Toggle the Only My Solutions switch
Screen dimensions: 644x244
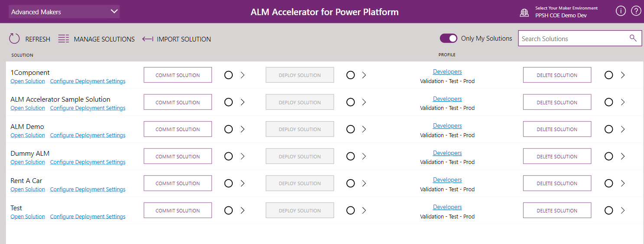(449, 39)
